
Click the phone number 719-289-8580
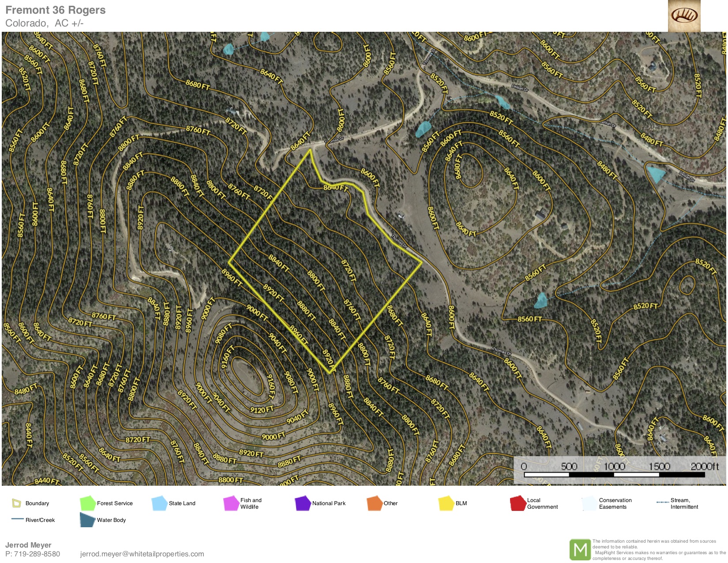[x=37, y=554]
